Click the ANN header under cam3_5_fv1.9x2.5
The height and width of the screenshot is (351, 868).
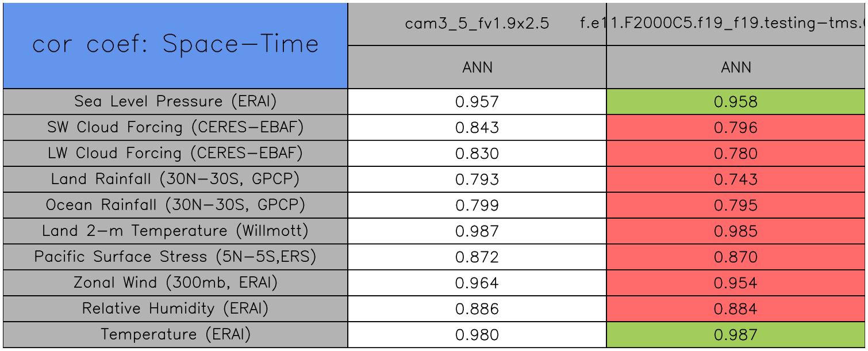coord(477,67)
